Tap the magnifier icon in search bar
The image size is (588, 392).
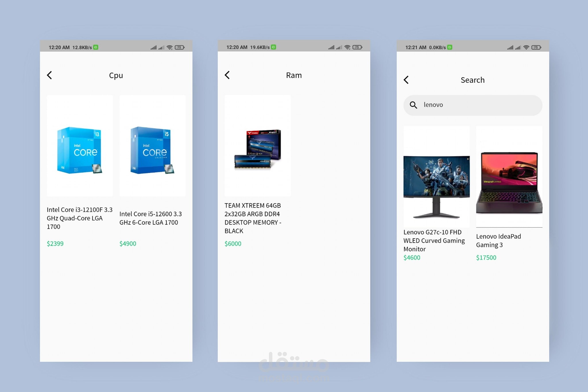(413, 105)
